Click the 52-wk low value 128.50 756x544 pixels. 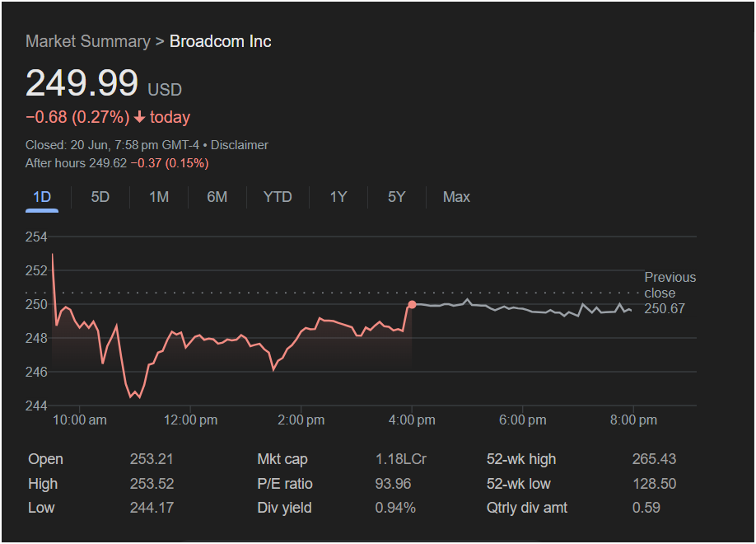tap(654, 484)
